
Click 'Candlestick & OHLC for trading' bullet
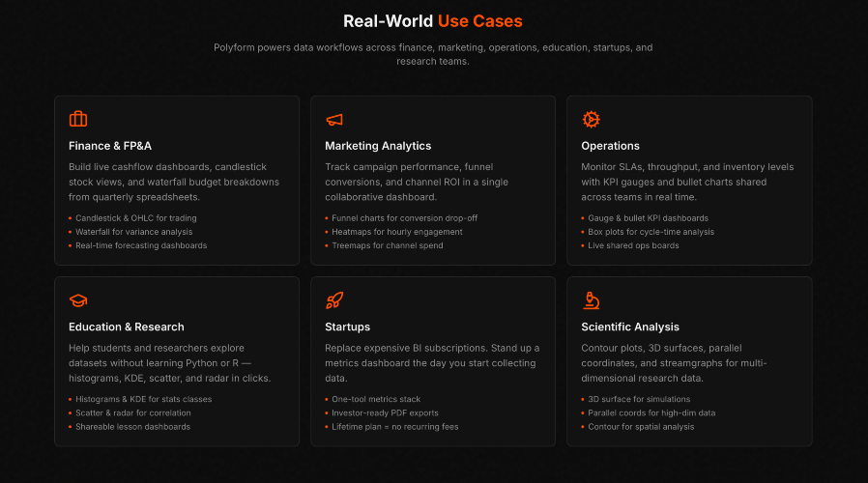136,218
